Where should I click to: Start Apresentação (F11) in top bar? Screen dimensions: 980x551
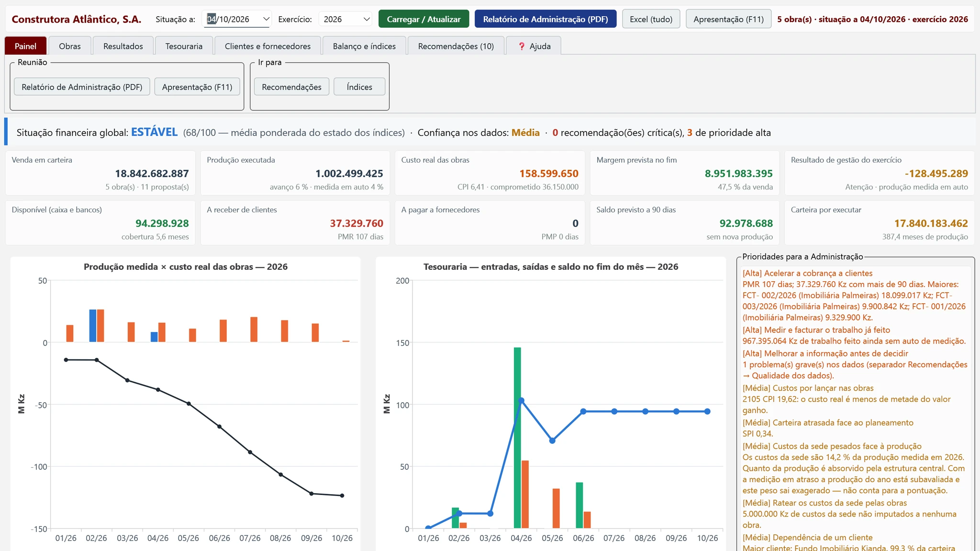(728, 19)
